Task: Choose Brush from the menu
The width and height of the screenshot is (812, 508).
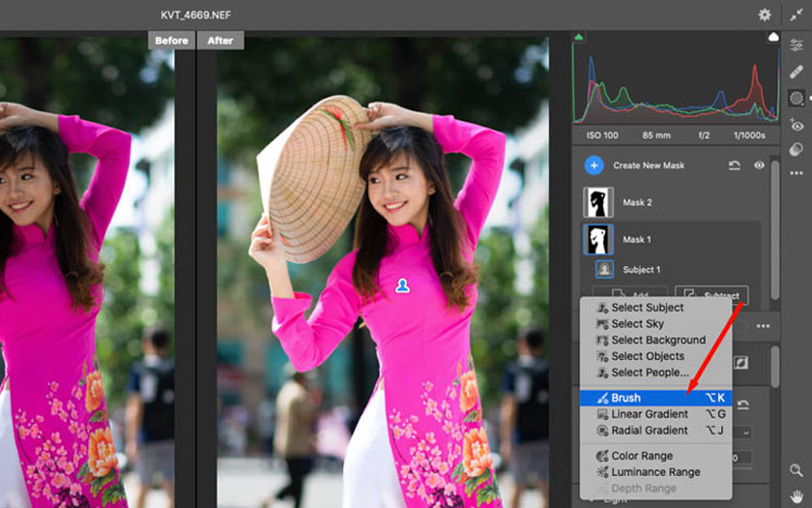Action: (655, 398)
